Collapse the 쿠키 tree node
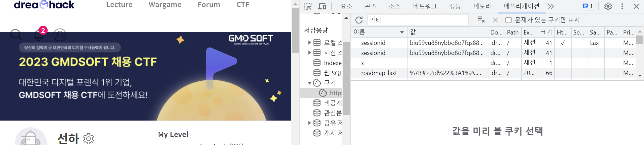The image size is (644, 145). pyautogui.click(x=310, y=83)
